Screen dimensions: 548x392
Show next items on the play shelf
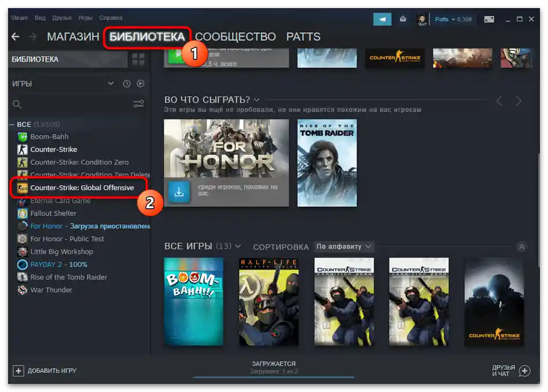click(519, 101)
